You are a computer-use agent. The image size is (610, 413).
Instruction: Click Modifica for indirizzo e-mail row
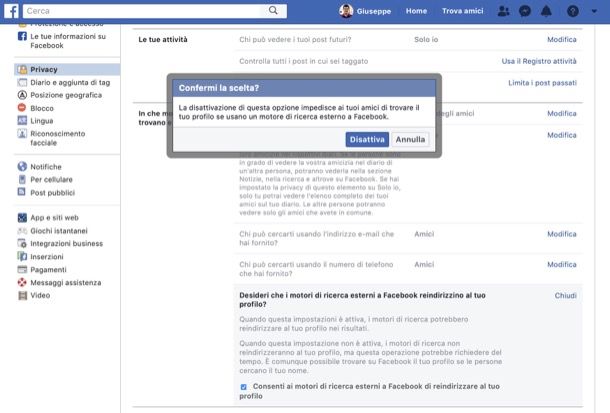(562, 234)
